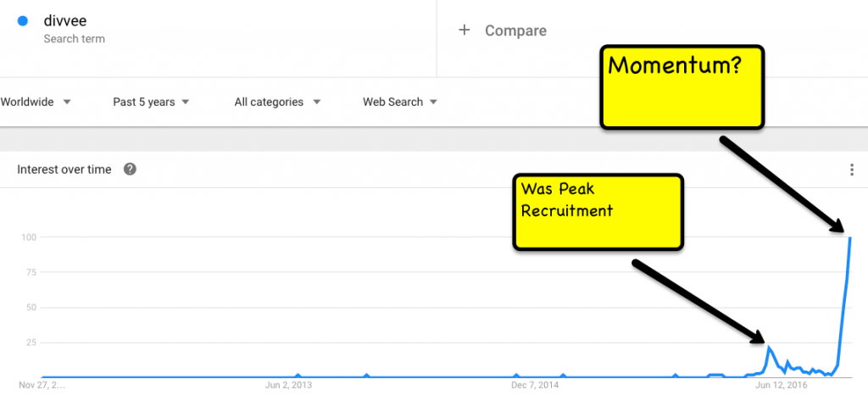Click the plus icon beside Compare
868x401 pixels.
(464, 31)
